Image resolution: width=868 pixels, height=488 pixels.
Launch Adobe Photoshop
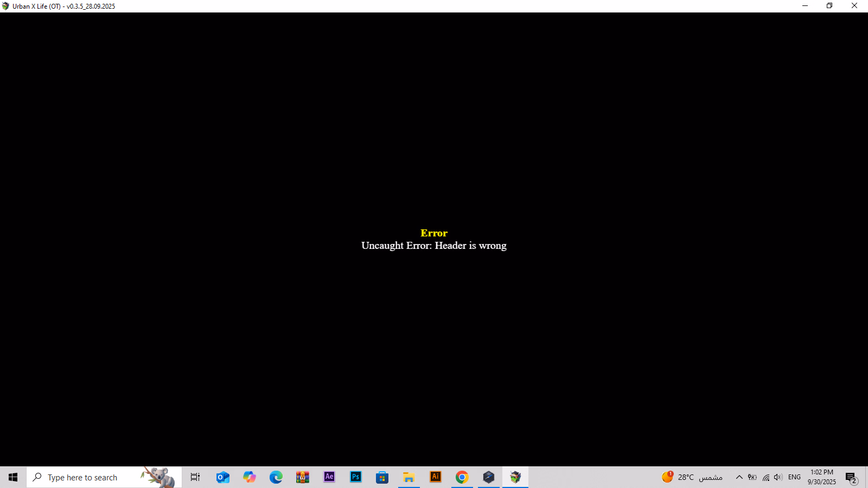tap(356, 477)
